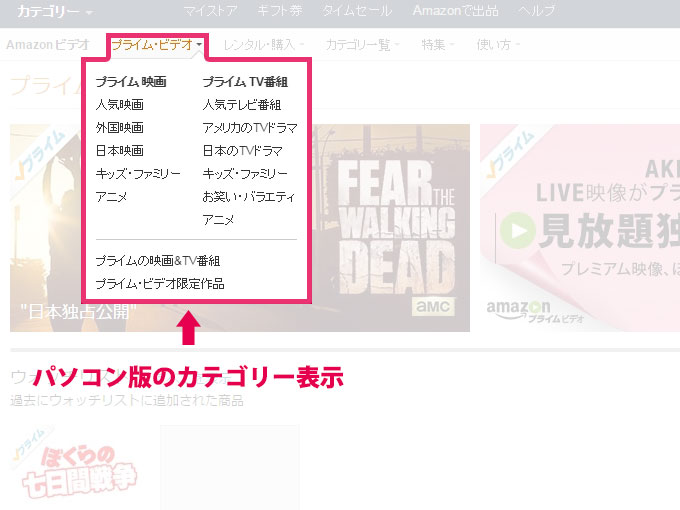Image resolution: width=680 pixels, height=510 pixels.
Task: Open プライム・ビデオ限定作品 menu item
Action: (x=160, y=284)
